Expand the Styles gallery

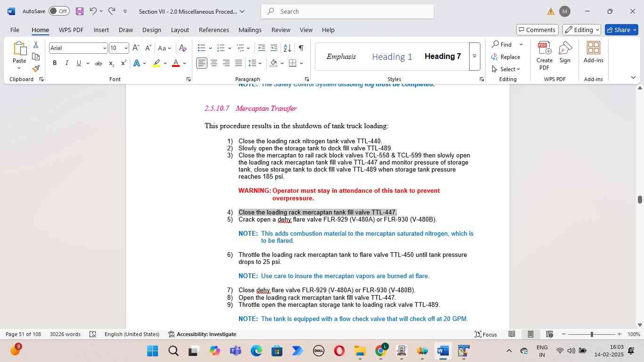click(475, 57)
